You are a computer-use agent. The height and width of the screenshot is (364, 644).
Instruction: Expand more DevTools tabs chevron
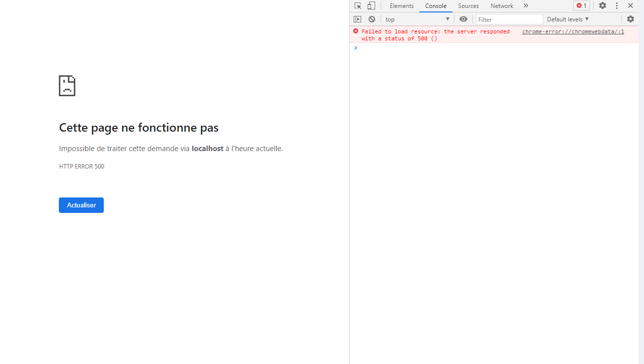[x=526, y=6]
